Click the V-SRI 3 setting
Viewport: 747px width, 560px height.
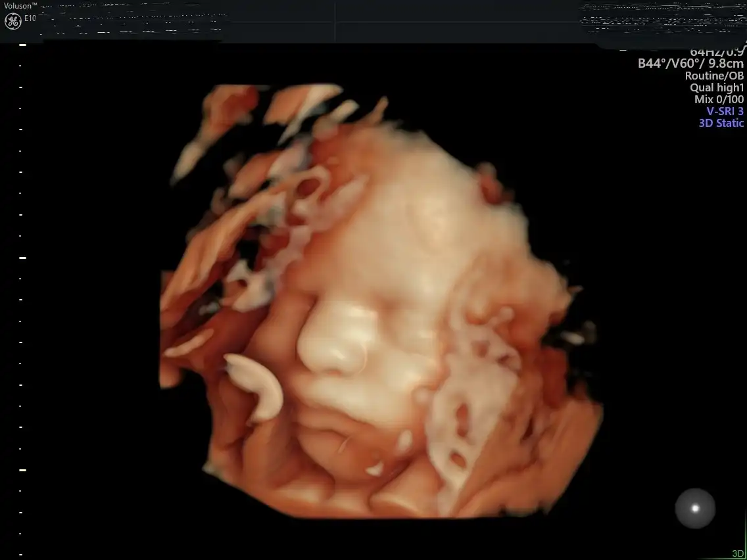tap(725, 111)
